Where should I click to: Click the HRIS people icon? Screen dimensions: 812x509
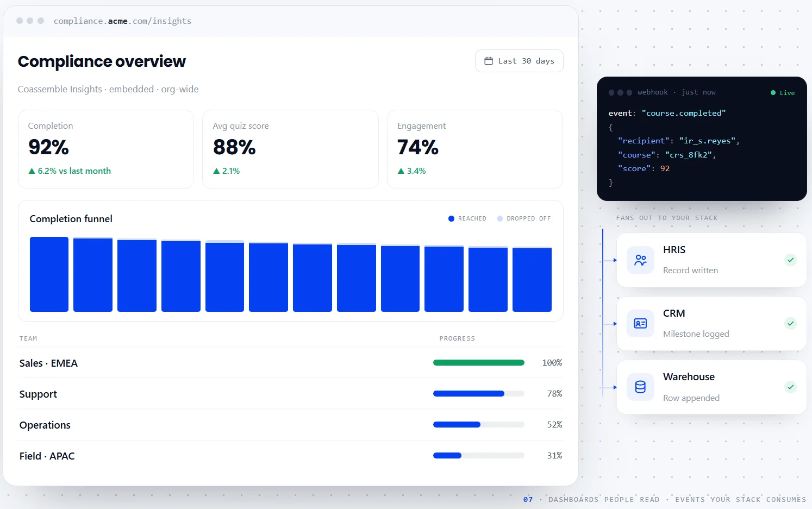click(640, 260)
